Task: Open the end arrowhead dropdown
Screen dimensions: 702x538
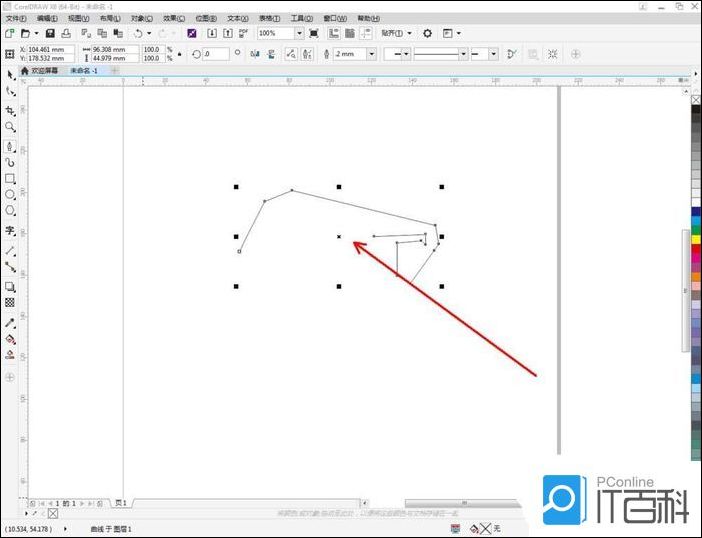Action: pos(493,54)
